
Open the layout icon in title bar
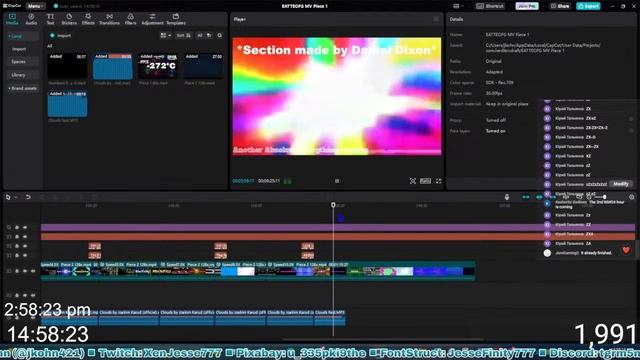tap(456, 6)
